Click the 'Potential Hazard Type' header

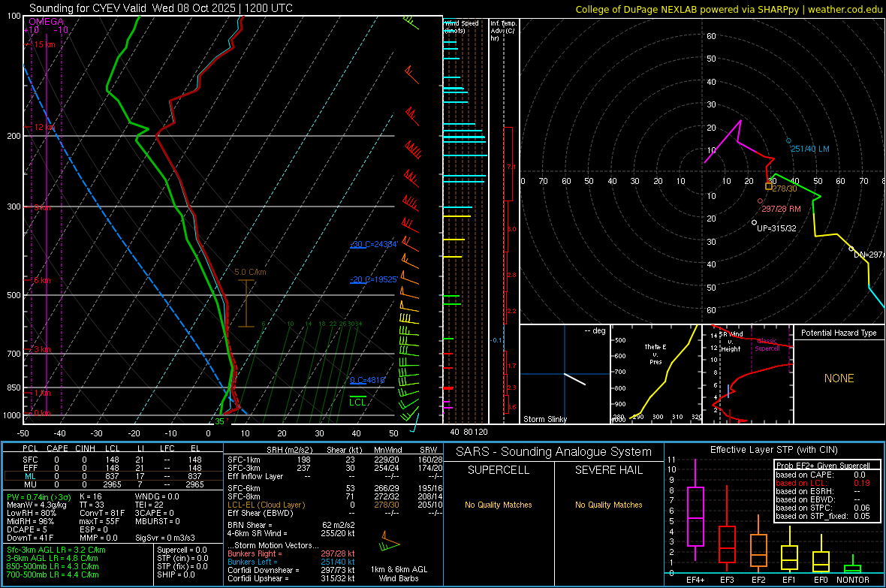pyautogui.click(x=839, y=333)
